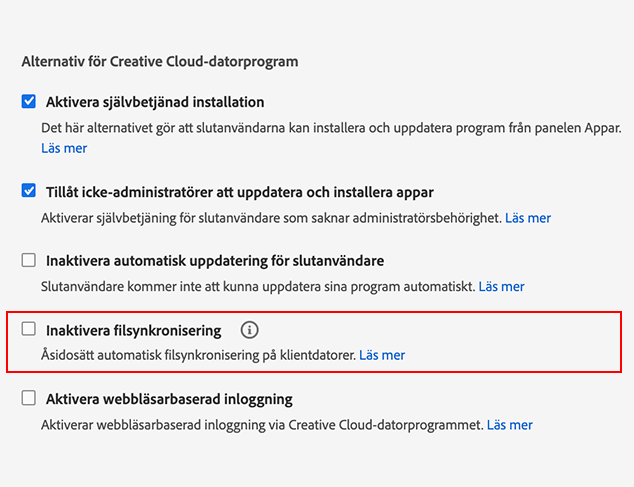Open Läs mer under självbetjänad installation
Image resolution: width=634 pixels, height=487 pixels.
point(64,148)
